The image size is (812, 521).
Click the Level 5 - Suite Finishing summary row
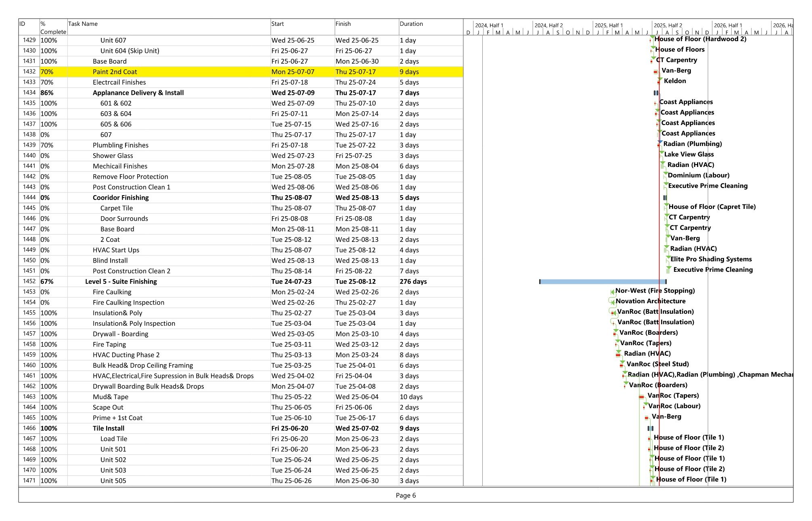[x=121, y=281]
